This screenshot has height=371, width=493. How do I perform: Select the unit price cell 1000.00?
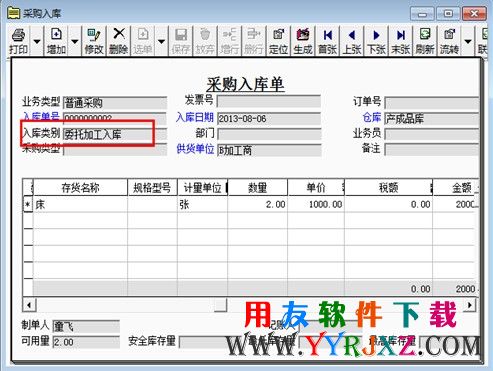tap(316, 204)
